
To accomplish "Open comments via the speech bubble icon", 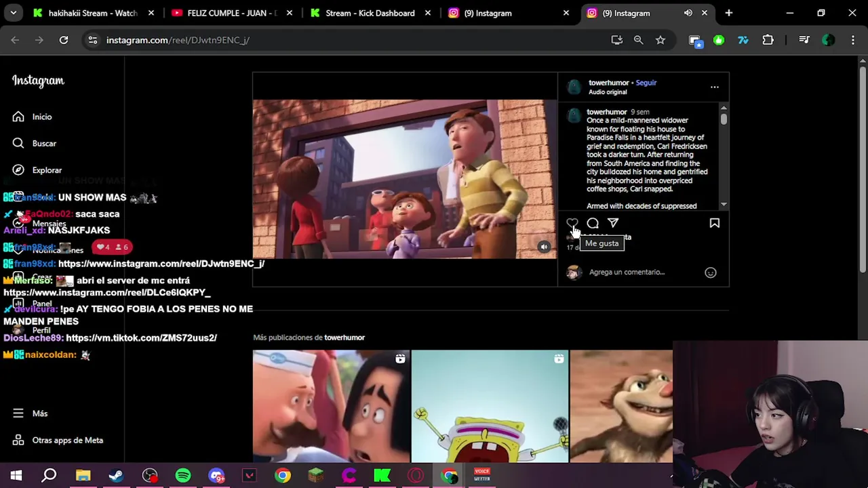I will 593,223.
